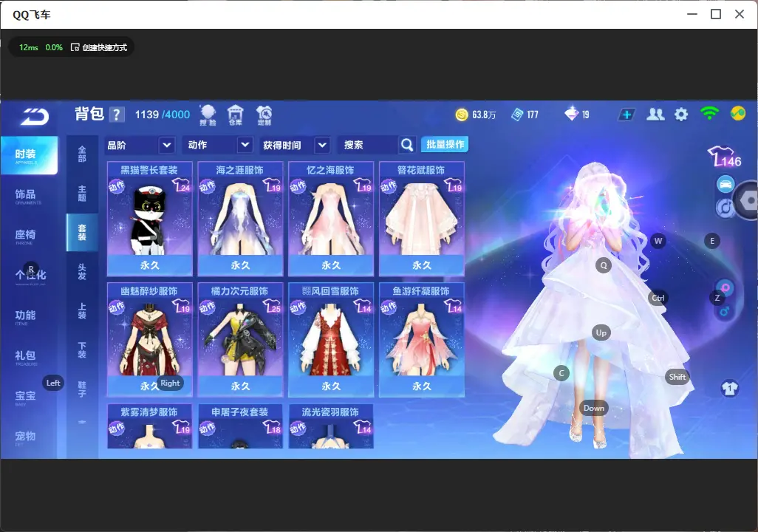
Task: Click the 1139/4000 backpack capacity text
Action: point(163,115)
